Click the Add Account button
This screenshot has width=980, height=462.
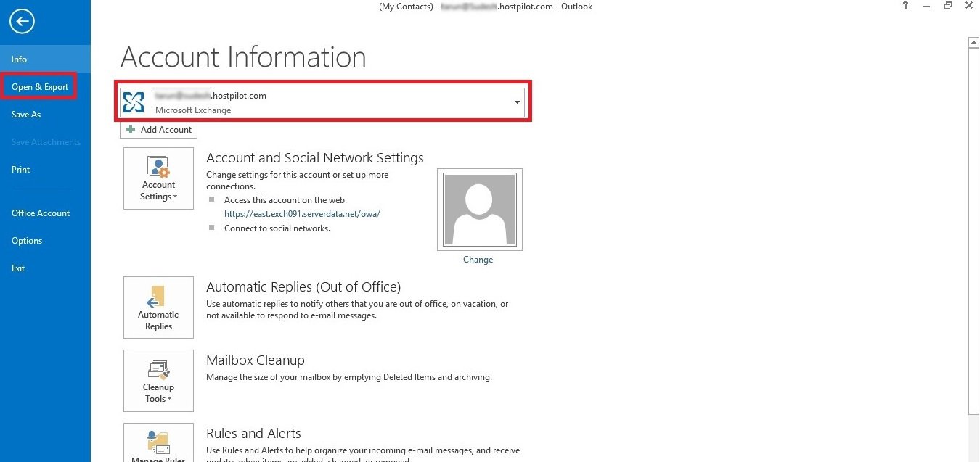159,130
